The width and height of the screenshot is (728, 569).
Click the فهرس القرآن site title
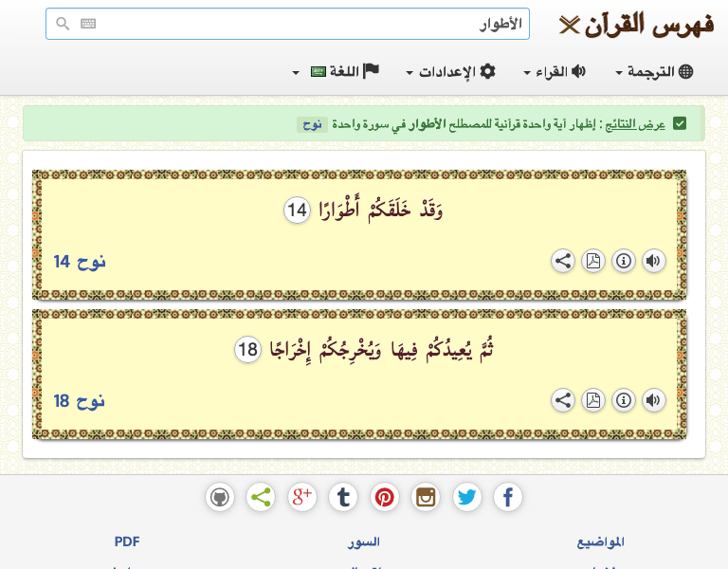(649, 25)
